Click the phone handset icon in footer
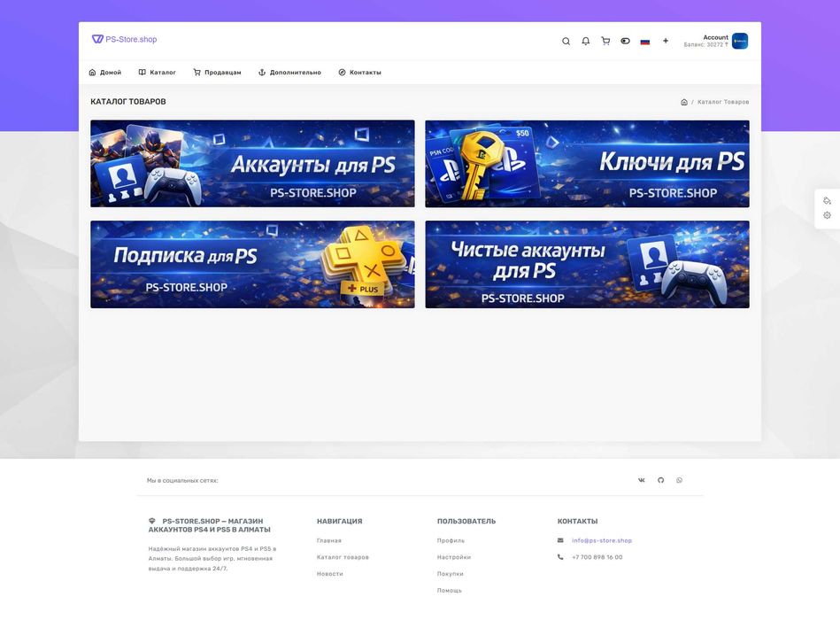The height and width of the screenshot is (620, 840). [560, 557]
